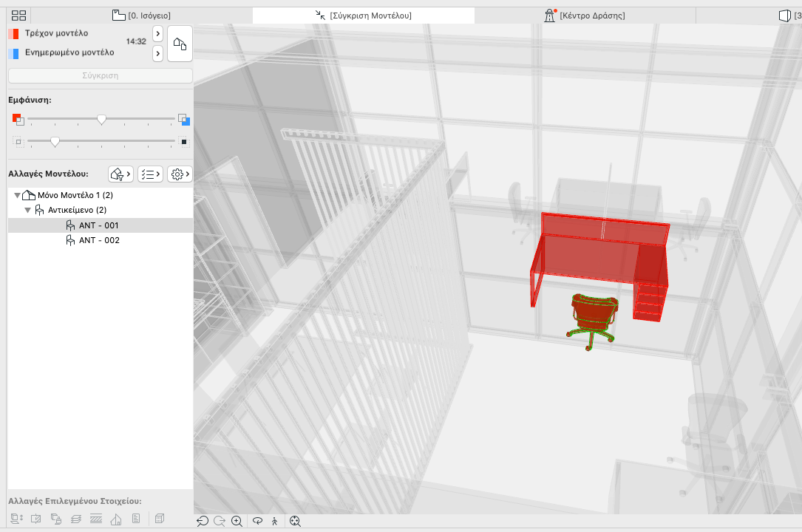Collapse the Αντικείμενο (2) group

pos(27,210)
